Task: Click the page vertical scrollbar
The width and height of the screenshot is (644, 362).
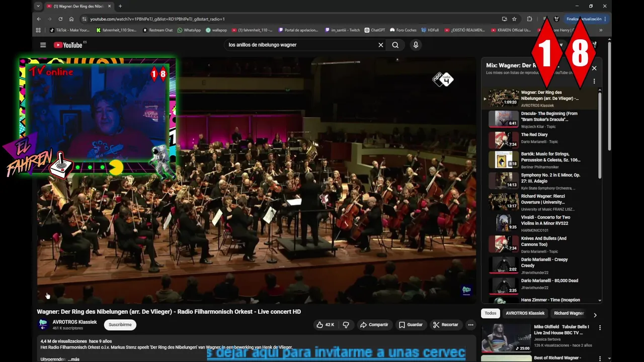Action: tap(609, 96)
